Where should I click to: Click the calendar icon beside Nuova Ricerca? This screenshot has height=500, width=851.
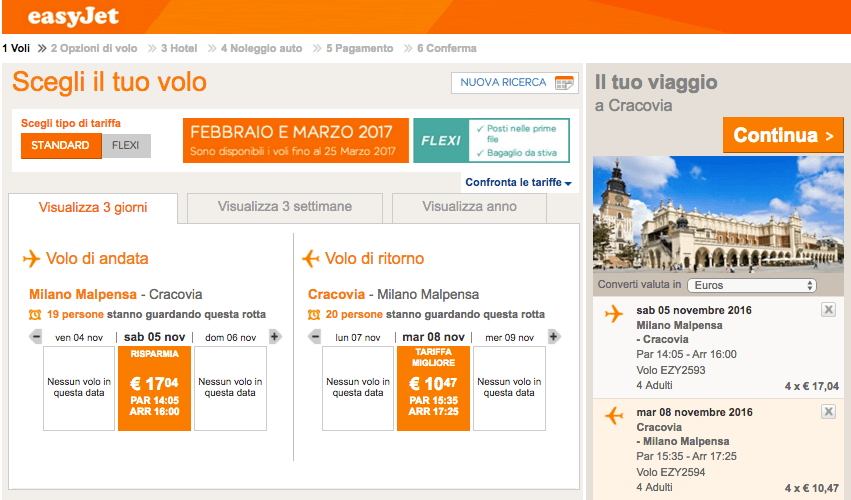(x=565, y=83)
